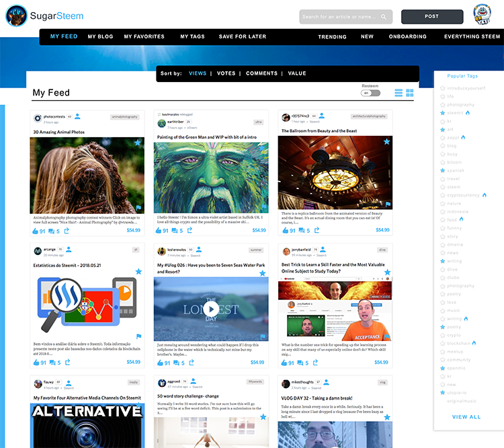Click the POST button

432,16
